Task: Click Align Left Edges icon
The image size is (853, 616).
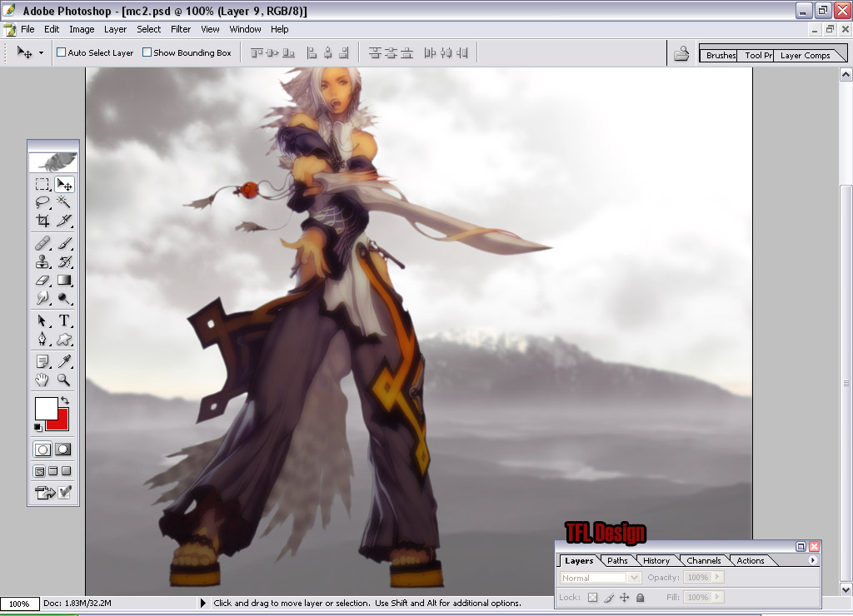Action: [312, 52]
